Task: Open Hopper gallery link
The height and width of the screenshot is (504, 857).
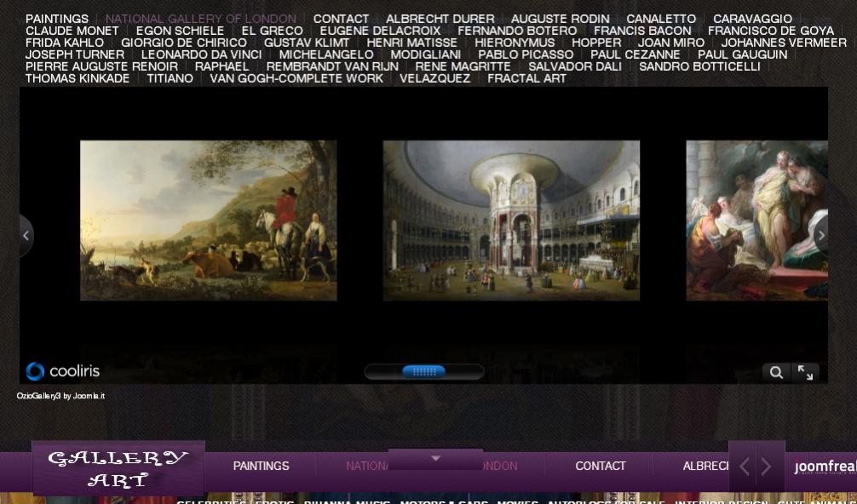Action: (596, 43)
